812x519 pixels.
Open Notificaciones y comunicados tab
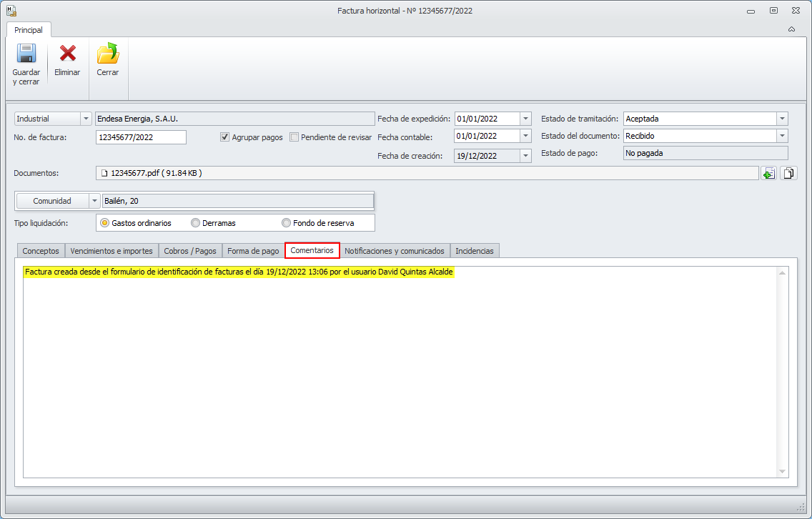click(395, 251)
